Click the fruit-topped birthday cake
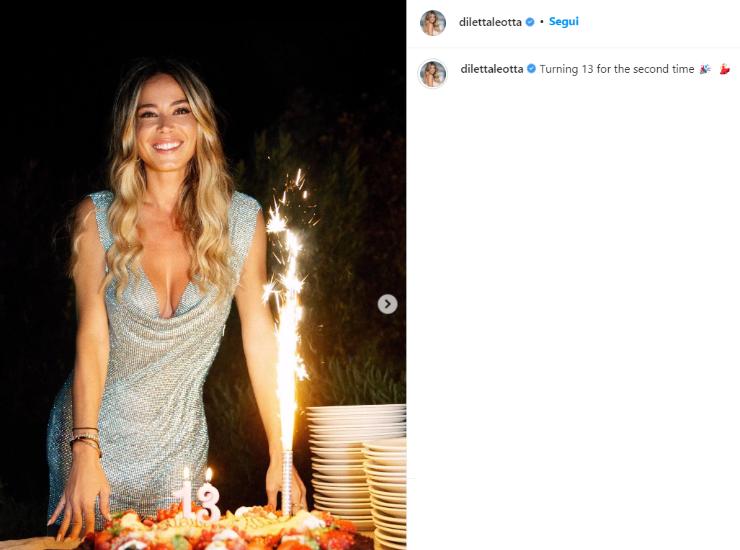The image size is (740, 550). click(x=220, y=528)
